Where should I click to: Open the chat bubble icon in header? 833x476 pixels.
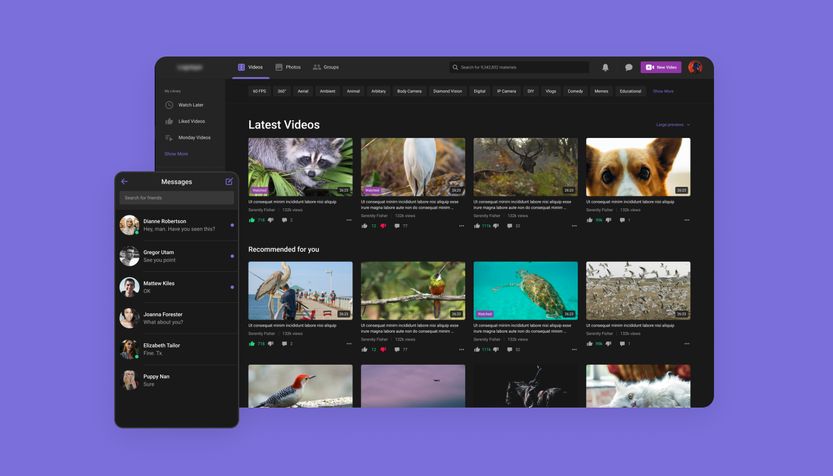[629, 67]
